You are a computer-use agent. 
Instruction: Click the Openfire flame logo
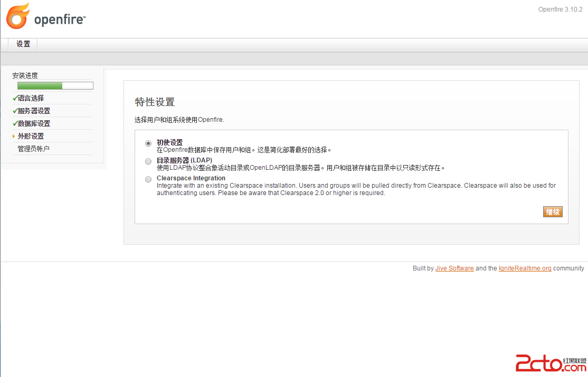point(17,16)
